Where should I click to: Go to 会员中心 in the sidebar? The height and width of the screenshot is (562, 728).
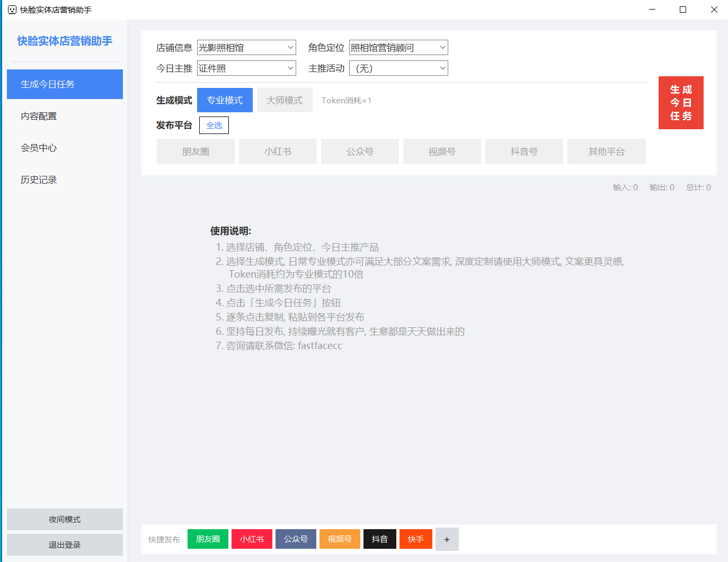click(65, 148)
